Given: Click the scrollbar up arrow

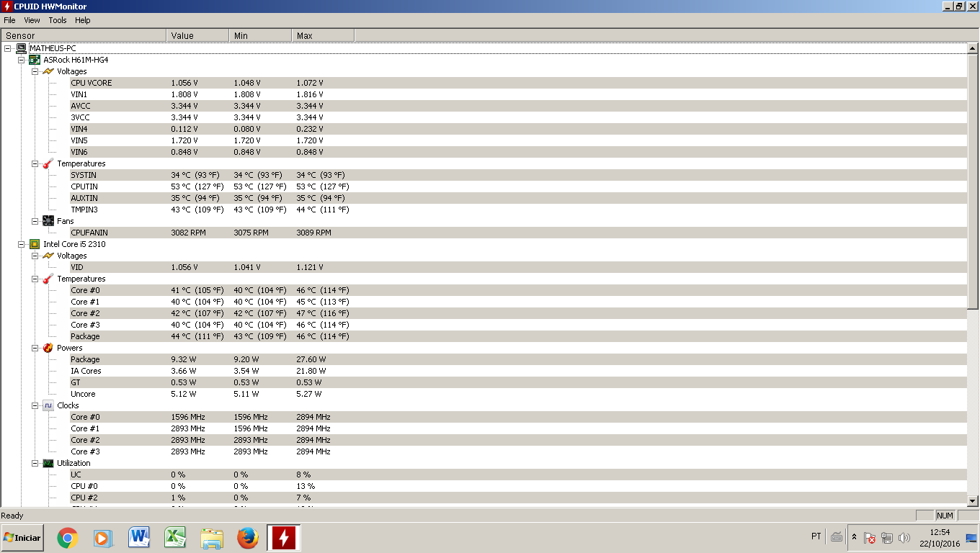Looking at the screenshot, I should 973,48.
